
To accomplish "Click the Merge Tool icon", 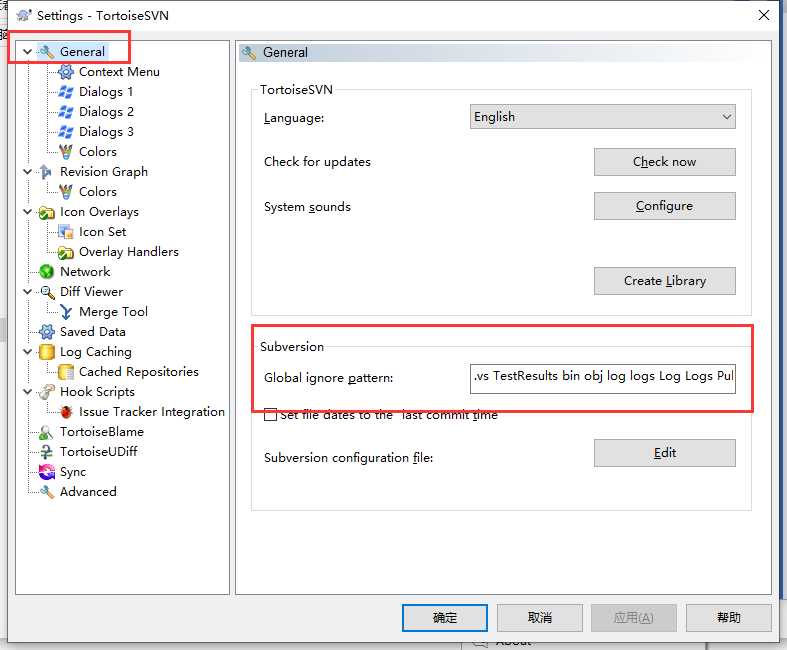I will point(66,312).
